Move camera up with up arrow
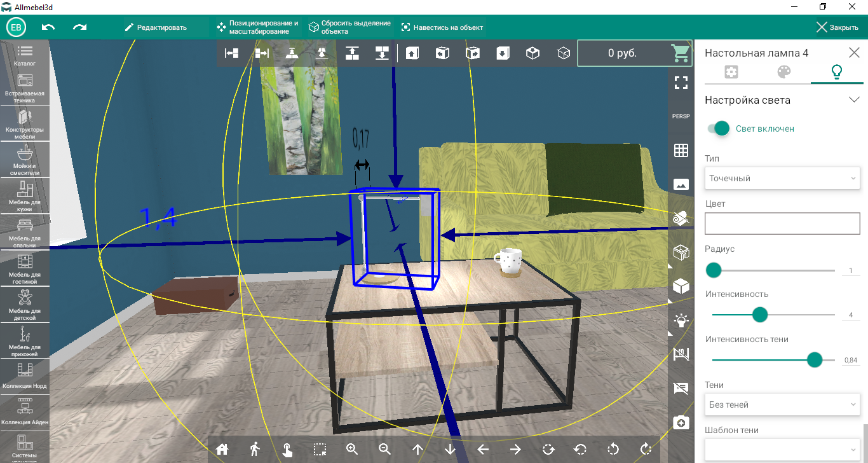868x463 pixels. 417,449
